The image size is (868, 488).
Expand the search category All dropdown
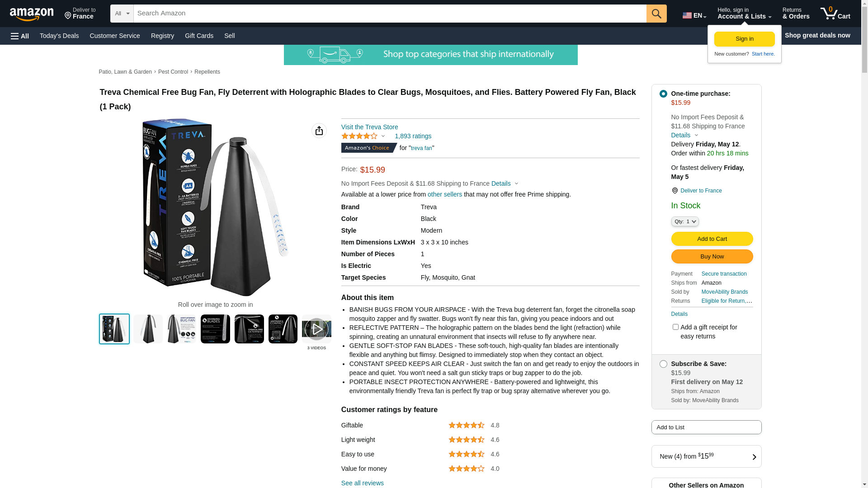point(122,14)
